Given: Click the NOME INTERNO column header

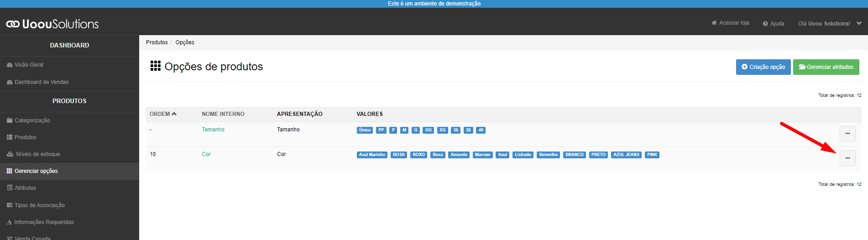Looking at the screenshot, I should click(x=223, y=114).
